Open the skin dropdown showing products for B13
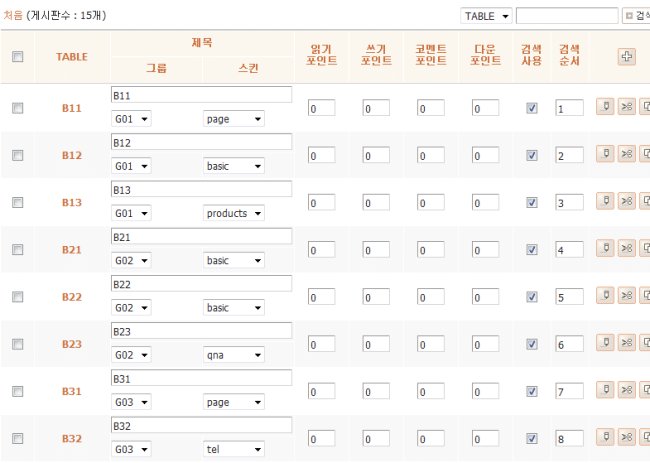The height and width of the screenshot is (463, 650). (233, 213)
